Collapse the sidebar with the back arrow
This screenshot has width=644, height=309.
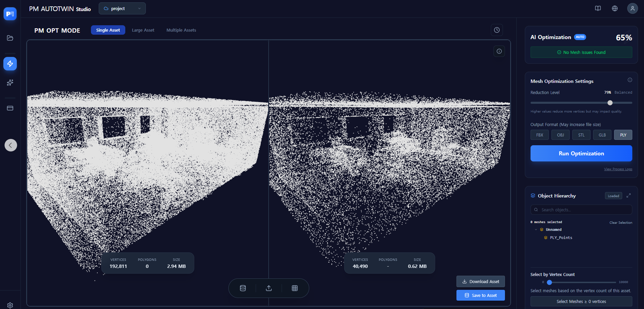tap(11, 145)
